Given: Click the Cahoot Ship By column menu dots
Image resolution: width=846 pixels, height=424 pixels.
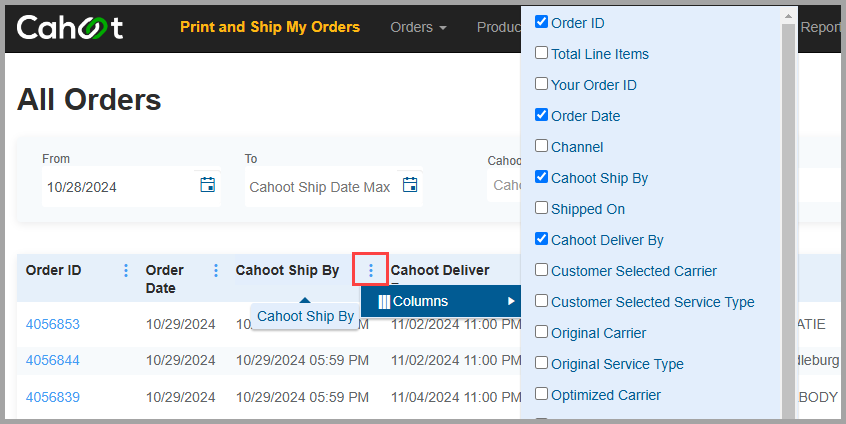Looking at the screenshot, I should [x=371, y=270].
